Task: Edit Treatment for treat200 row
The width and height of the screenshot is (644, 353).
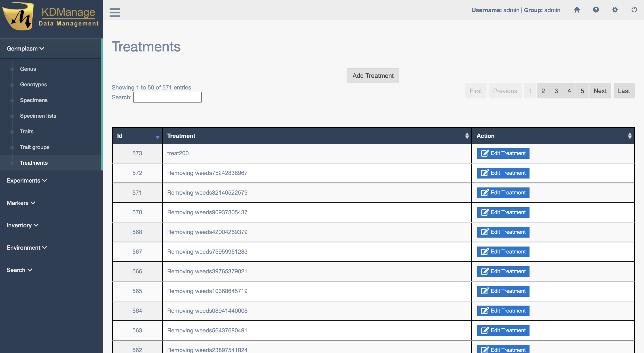Action: [x=503, y=153]
